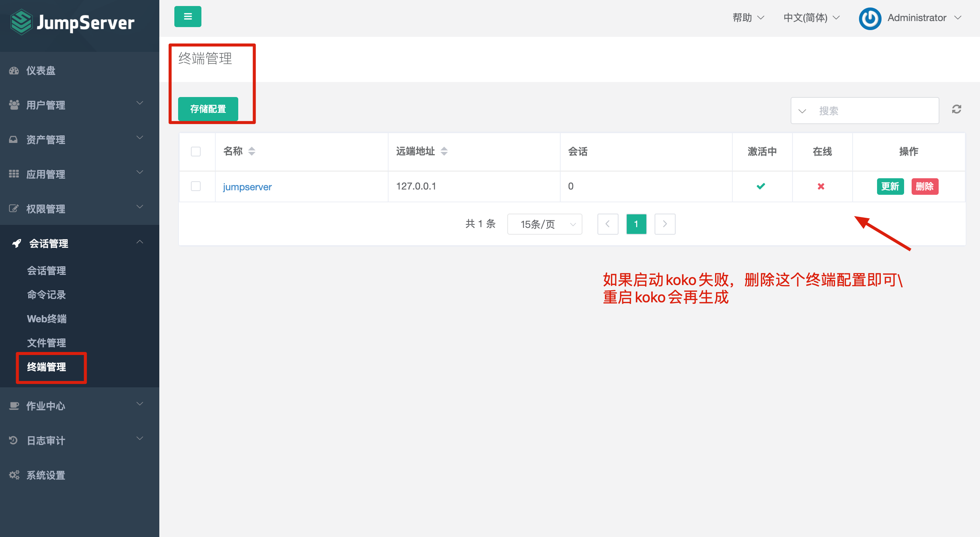Click the user management people icon
Viewport: 980px width, 537px height.
14,105
